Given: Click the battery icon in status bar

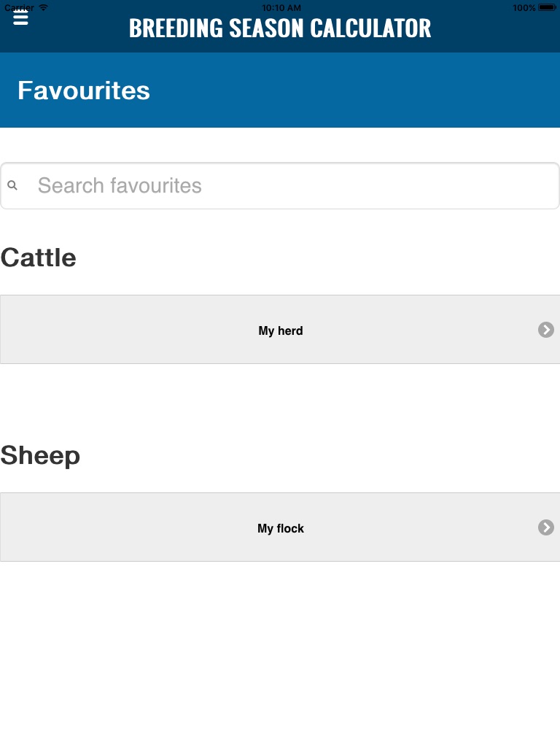Looking at the screenshot, I should click(x=547, y=7).
